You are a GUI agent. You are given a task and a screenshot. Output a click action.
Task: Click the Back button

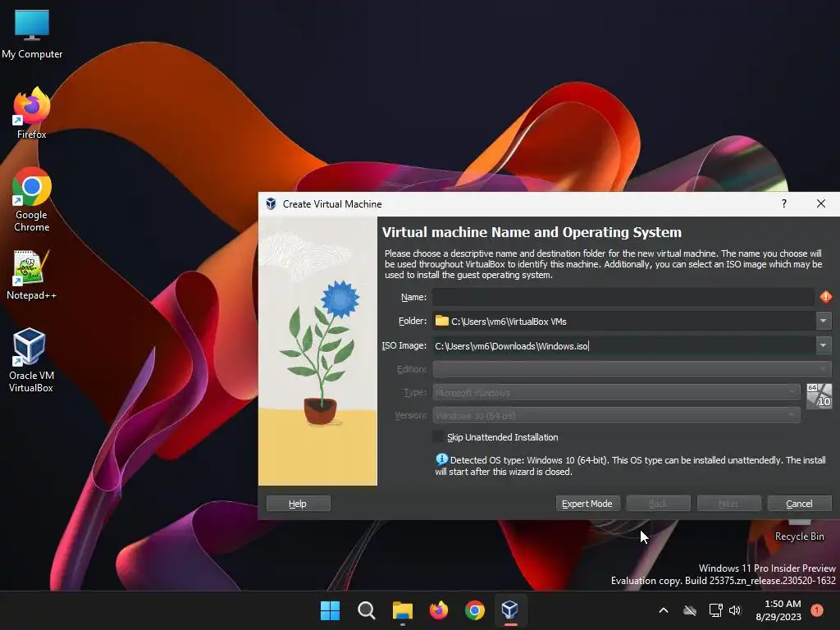[x=659, y=504]
